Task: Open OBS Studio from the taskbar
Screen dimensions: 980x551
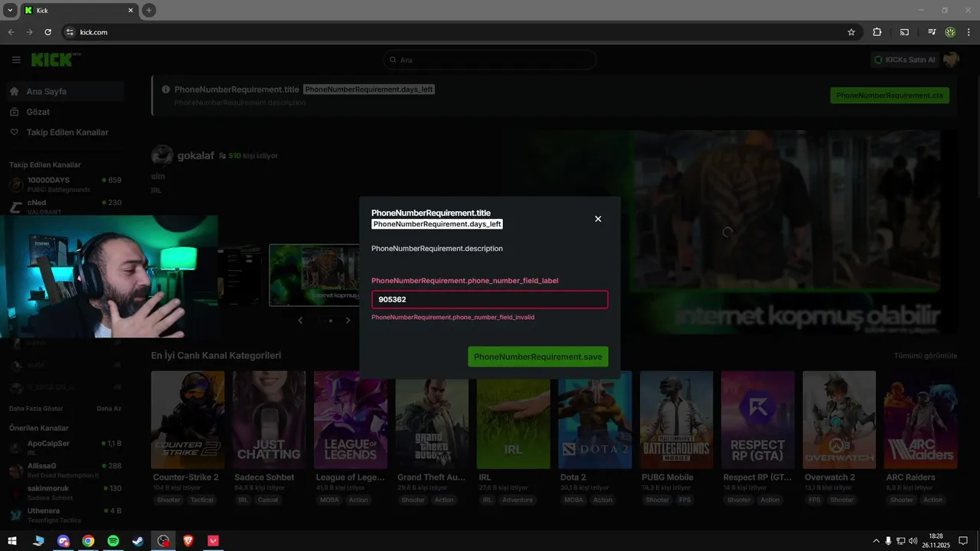Action: tap(163, 541)
